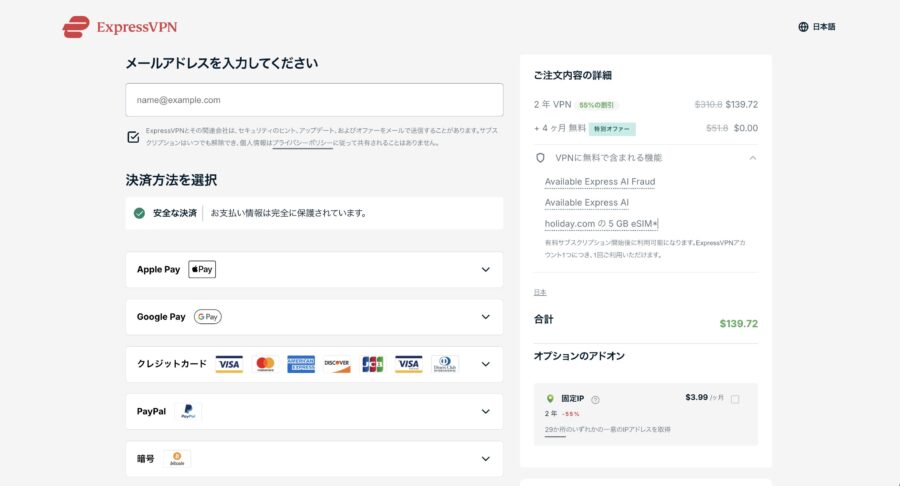Click the Mastercard logo
The image size is (900, 486).
pyautogui.click(x=265, y=364)
